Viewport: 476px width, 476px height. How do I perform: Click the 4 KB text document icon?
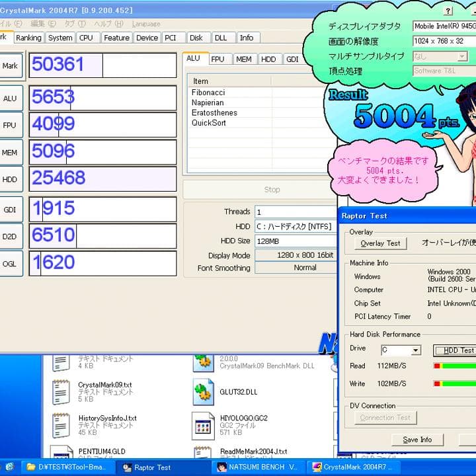(61, 363)
